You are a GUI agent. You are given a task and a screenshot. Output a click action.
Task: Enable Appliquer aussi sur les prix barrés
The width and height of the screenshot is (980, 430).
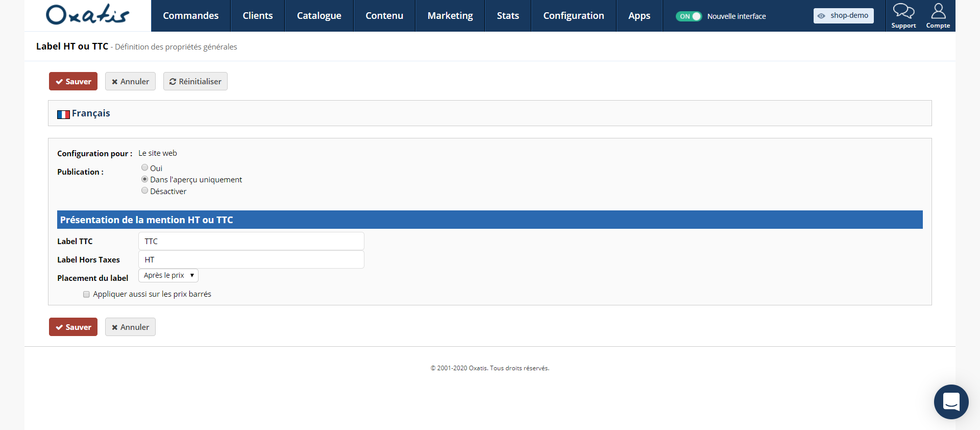(x=86, y=294)
